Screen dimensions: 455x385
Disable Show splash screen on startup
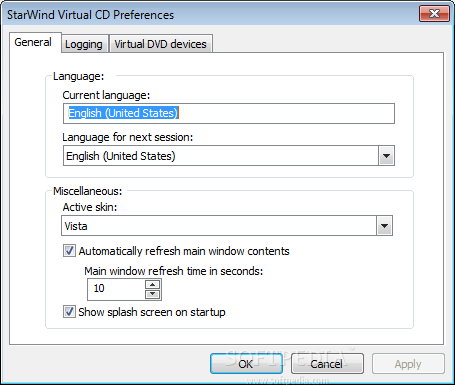click(69, 312)
